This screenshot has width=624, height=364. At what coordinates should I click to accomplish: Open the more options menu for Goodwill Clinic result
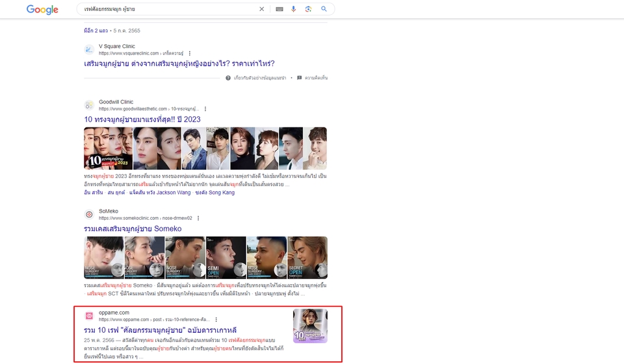pyautogui.click(x=205, y=109)
